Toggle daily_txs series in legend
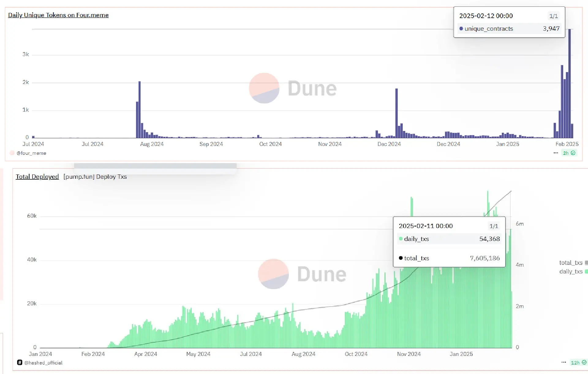 [x=571, y=272]
